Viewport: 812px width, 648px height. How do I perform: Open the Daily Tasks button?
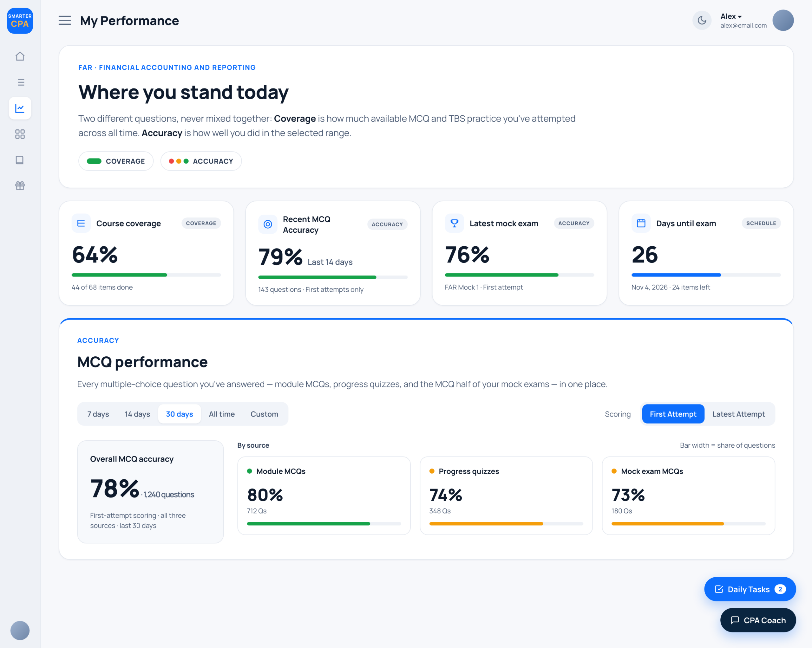tap(750, 589)
